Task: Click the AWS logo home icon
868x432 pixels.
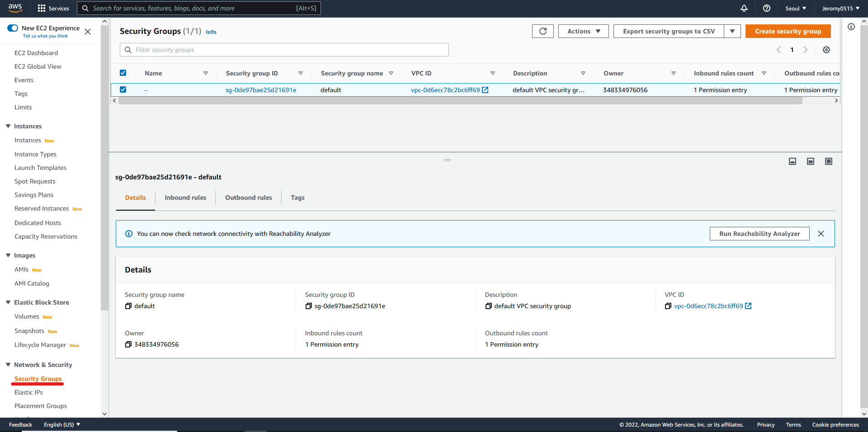Action: (x=15, y=8)
